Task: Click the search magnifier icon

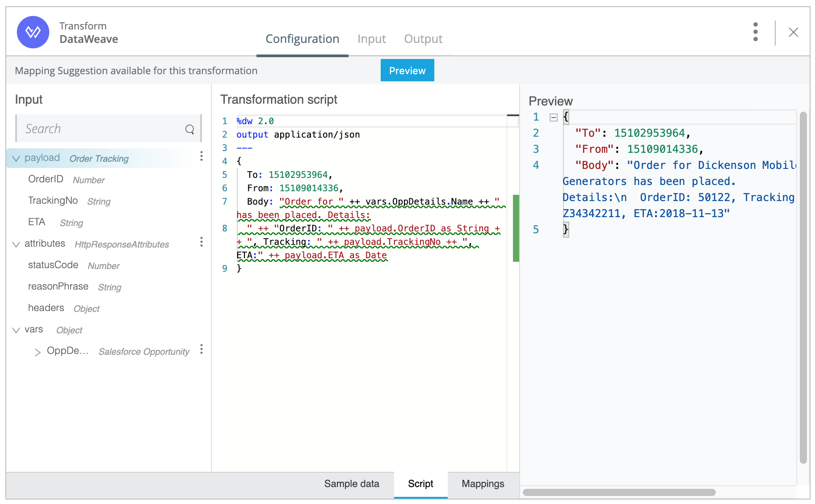Action: pos(190,130)
